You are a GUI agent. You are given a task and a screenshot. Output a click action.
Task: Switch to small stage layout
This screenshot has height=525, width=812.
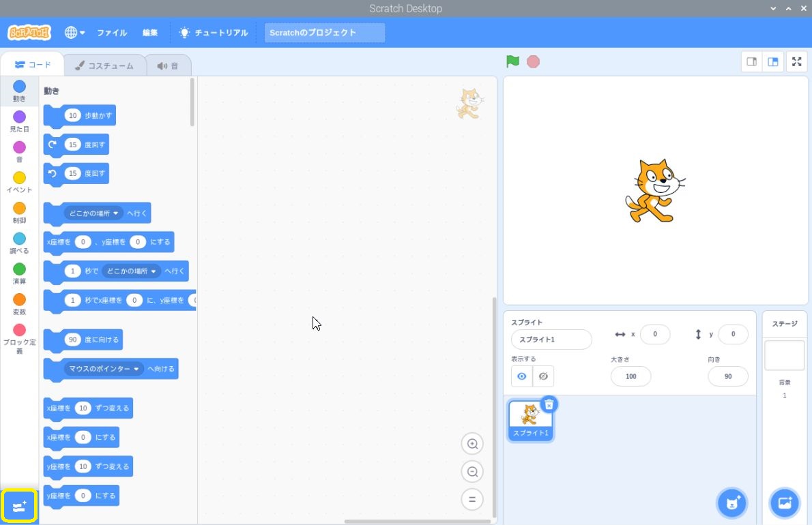[x=751, y=61]
